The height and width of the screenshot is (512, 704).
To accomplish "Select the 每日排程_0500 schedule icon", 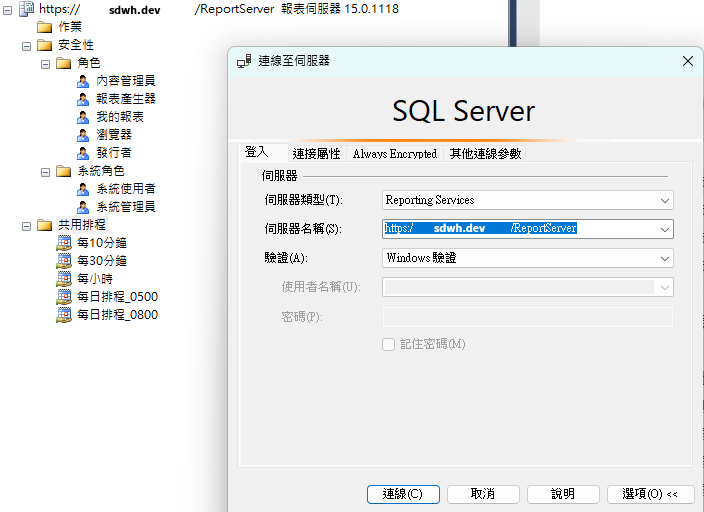I will [64, 297].
